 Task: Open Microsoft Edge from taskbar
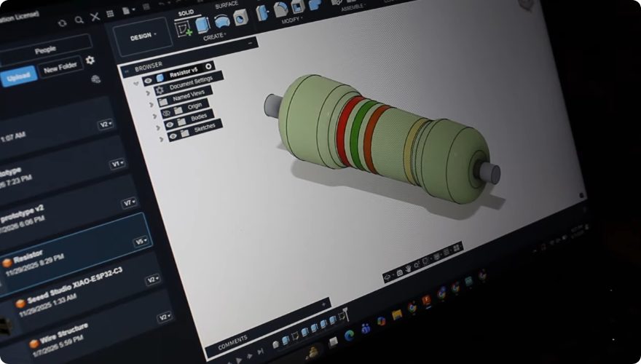(349, 335)
